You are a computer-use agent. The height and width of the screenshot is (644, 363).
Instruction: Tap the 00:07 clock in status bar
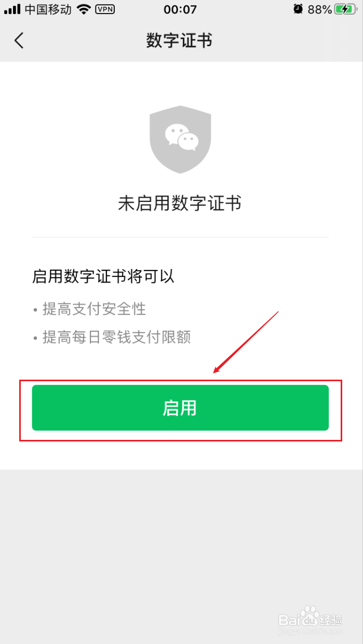click(x=180, y=9)
